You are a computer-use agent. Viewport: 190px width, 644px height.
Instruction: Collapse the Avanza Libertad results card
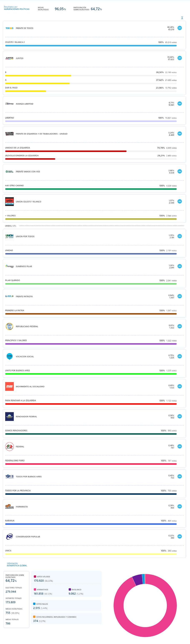tap(179, 104)
